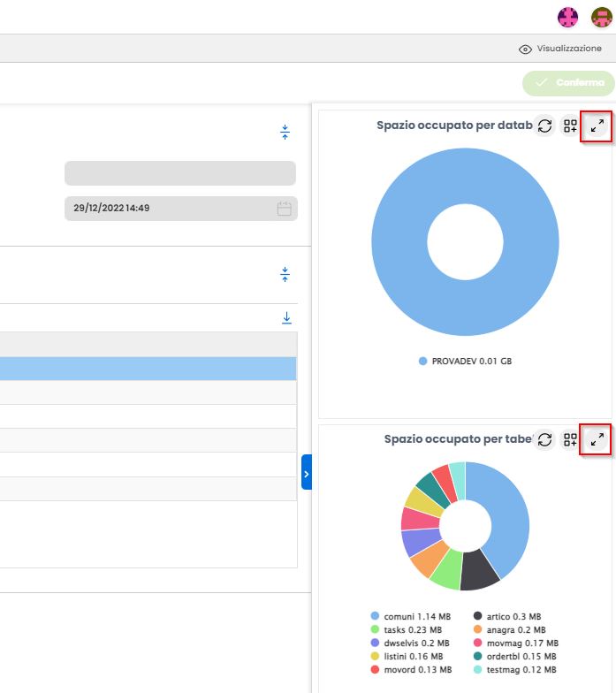Add widget to table space chart
616x693 pixels.
[x=570, y=439]
